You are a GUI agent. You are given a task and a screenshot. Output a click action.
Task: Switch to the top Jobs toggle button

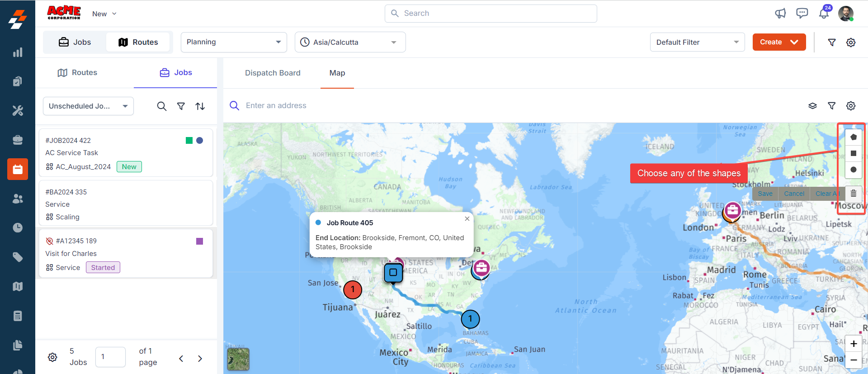(75, 42)
